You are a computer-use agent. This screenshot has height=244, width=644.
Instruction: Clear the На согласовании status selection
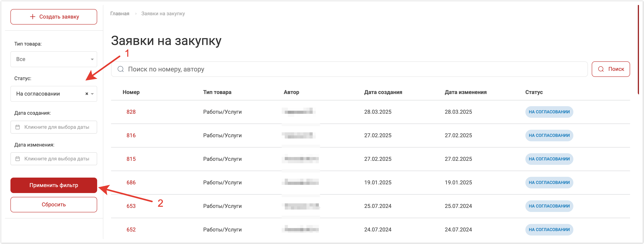[87, 94]
